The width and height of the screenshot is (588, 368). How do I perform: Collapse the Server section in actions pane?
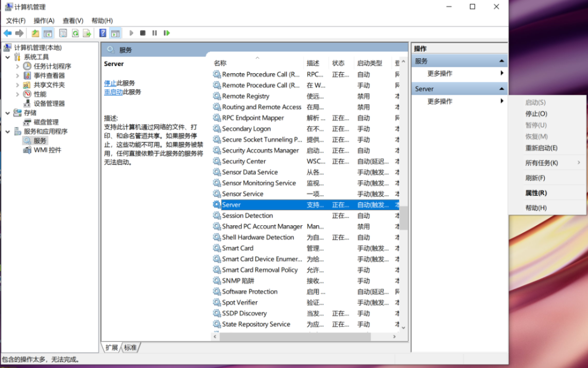[x=501, y=89]
